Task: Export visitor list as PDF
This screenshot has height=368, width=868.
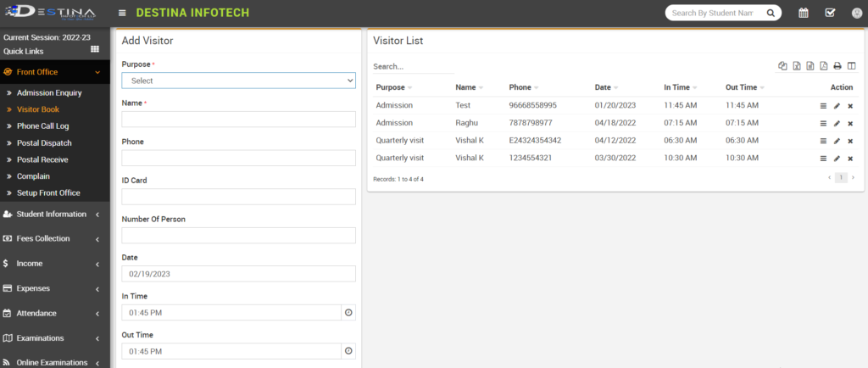Action: [824, 66]
